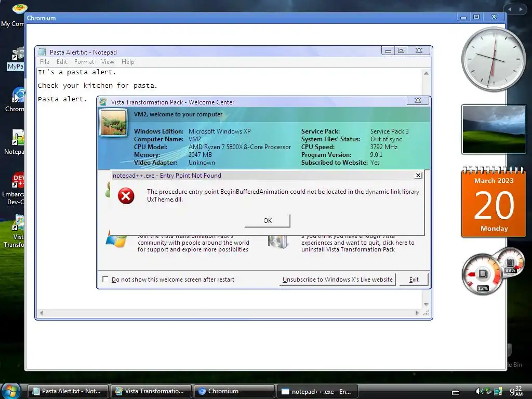Click the Welcome Center title bar icon

coord(103,102)
